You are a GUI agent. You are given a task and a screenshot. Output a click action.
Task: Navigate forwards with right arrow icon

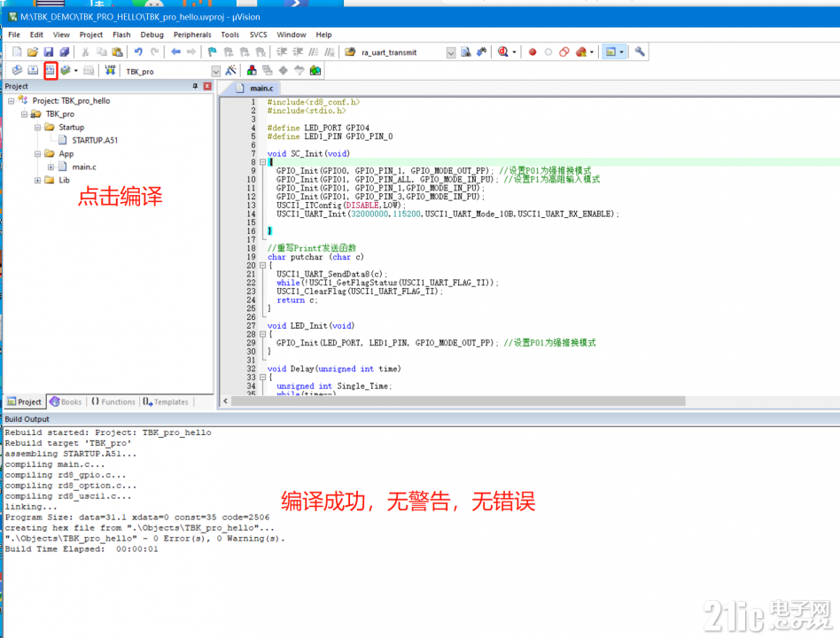(191, 52)
